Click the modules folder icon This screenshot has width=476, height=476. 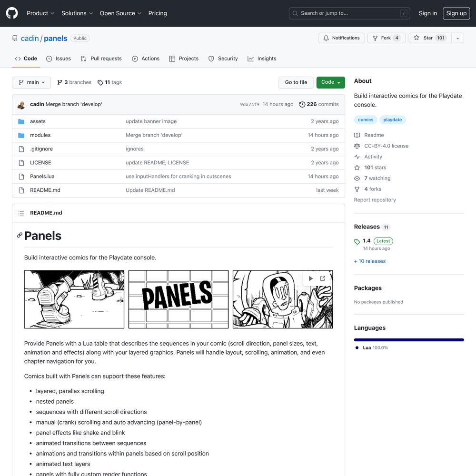(21, 135)
